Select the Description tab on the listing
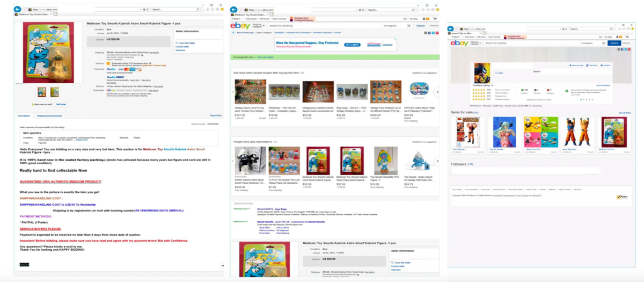The image size is (644, 282). (24, 115)
